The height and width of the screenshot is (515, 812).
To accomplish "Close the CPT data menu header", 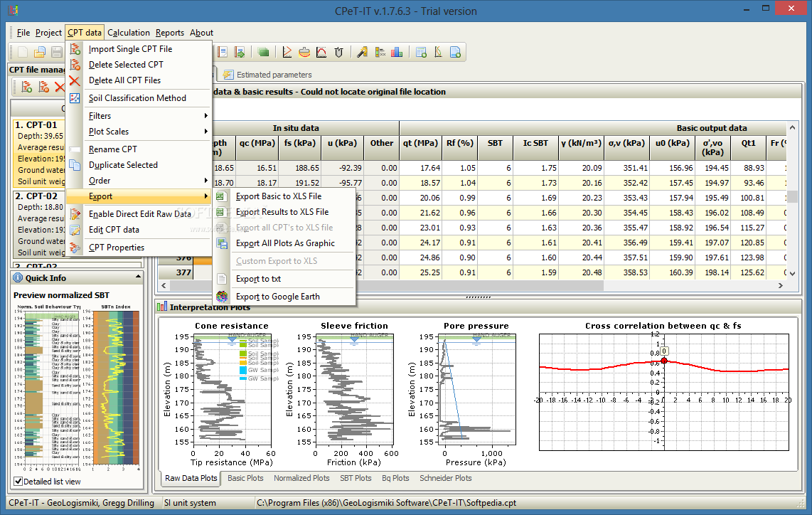I will 85,33.
